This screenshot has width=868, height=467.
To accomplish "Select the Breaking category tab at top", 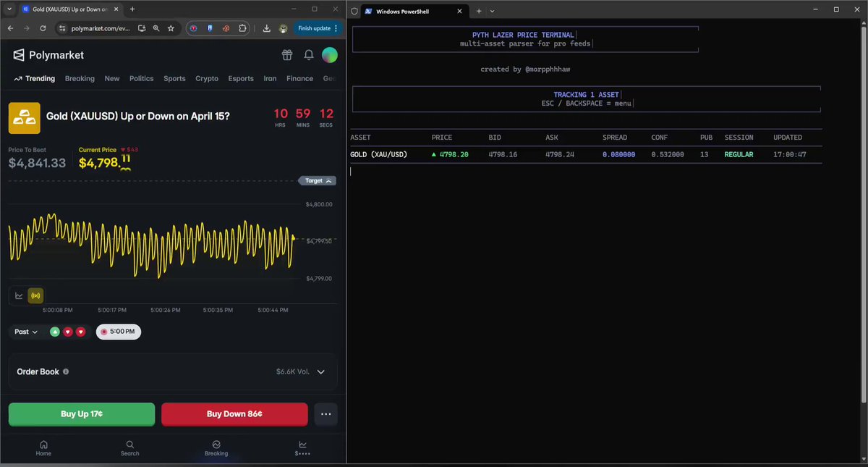I will (80, 78).
